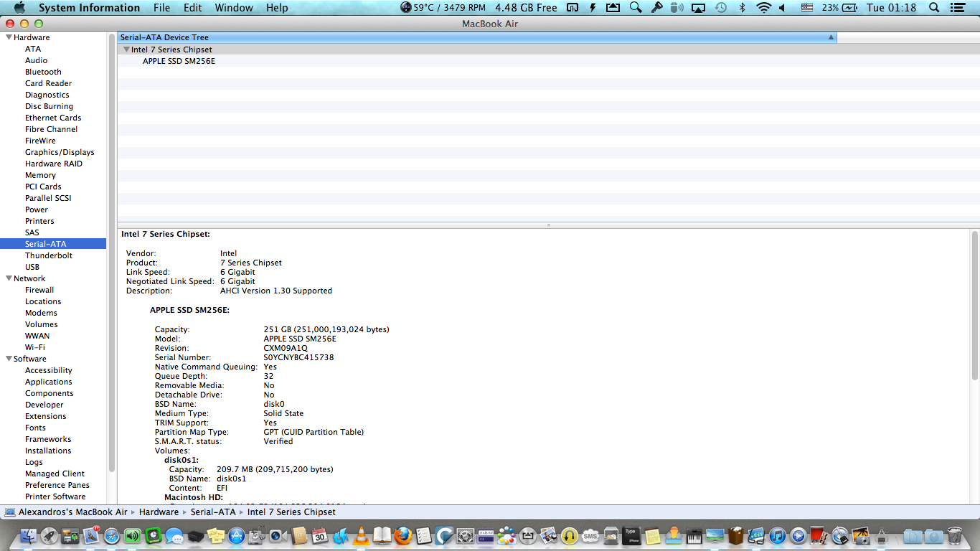
Task: Open Safari compass icon in Dock
Action: click(x=111, y=536)
